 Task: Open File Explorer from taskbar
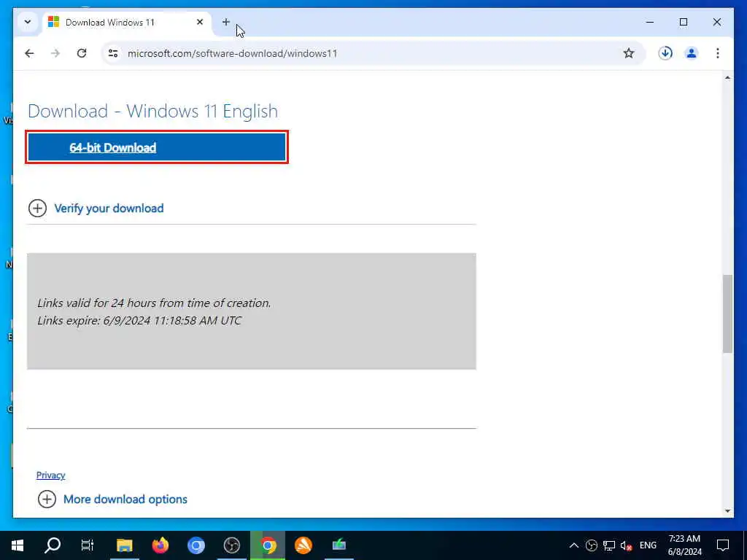(124, 545)
